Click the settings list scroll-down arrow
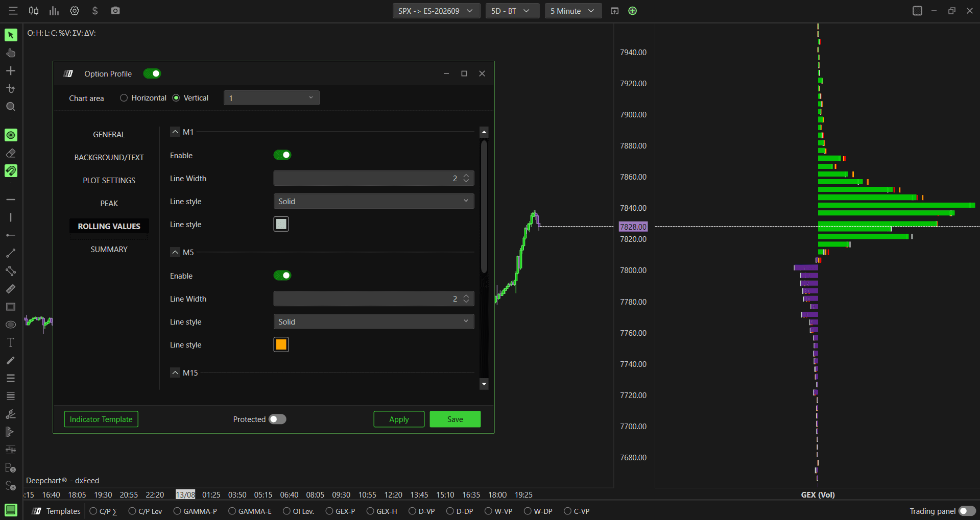 tap(484, 384)
